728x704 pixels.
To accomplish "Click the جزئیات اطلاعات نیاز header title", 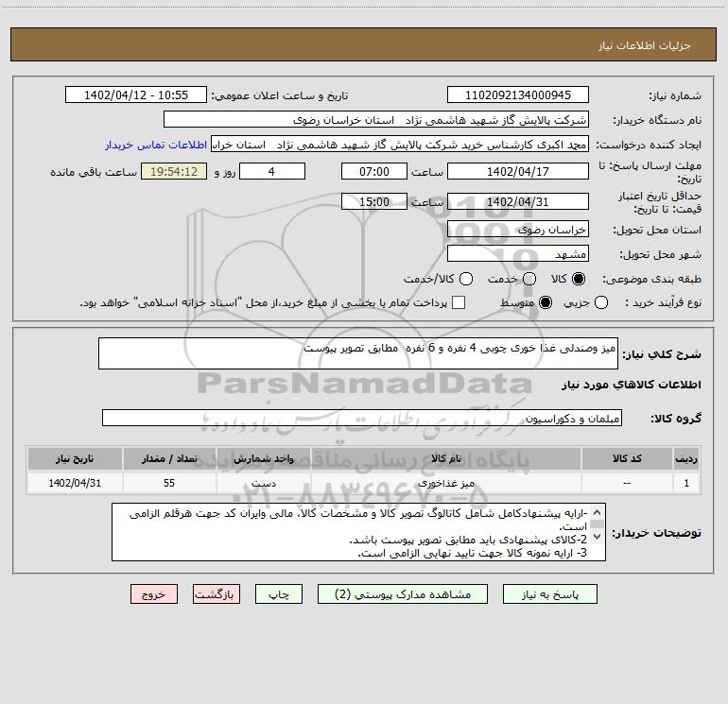I will coord(644,45).
